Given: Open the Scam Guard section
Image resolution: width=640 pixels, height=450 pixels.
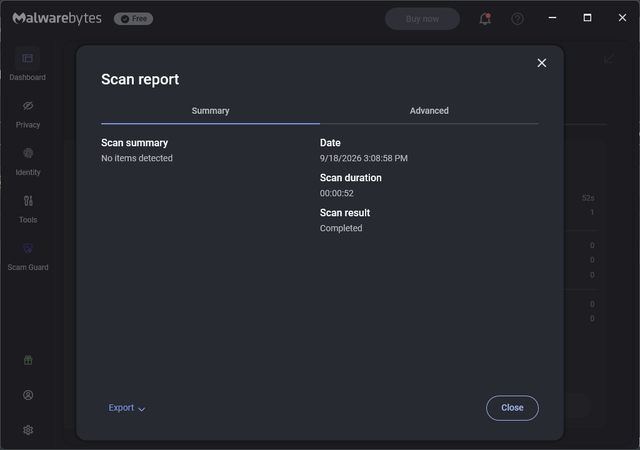Looking at the screenshot, I should coord(28,256).
